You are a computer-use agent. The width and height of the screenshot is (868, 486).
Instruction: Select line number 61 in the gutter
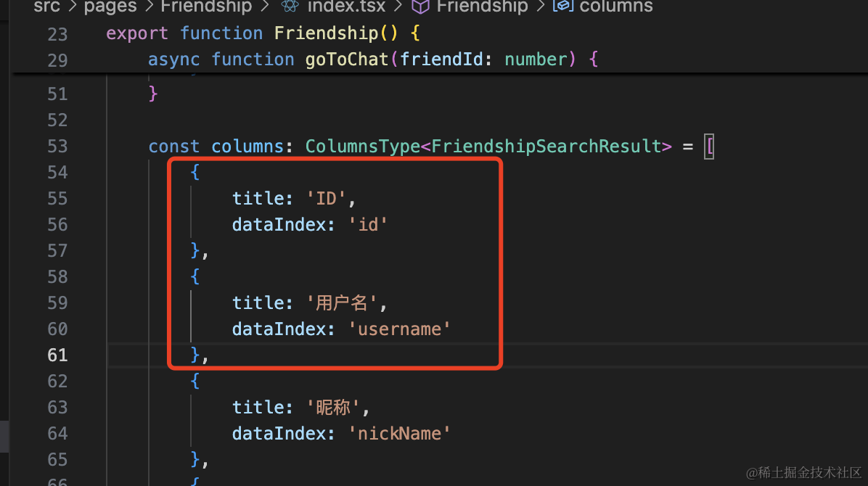(x=57, y=355)
